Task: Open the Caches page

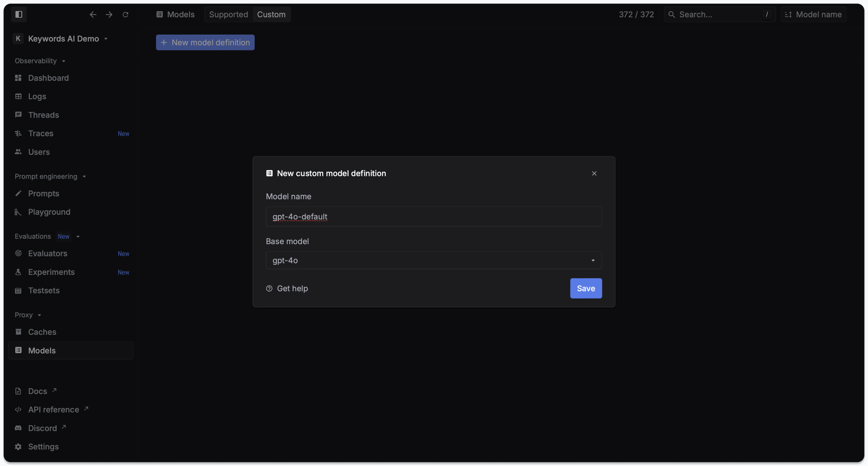Action: click(x=71, y=332)
